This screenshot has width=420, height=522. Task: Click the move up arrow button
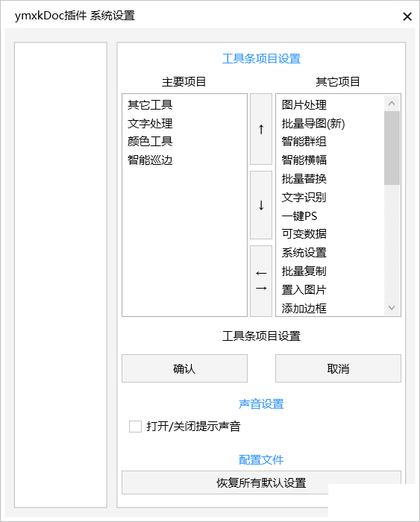[261, 129]
